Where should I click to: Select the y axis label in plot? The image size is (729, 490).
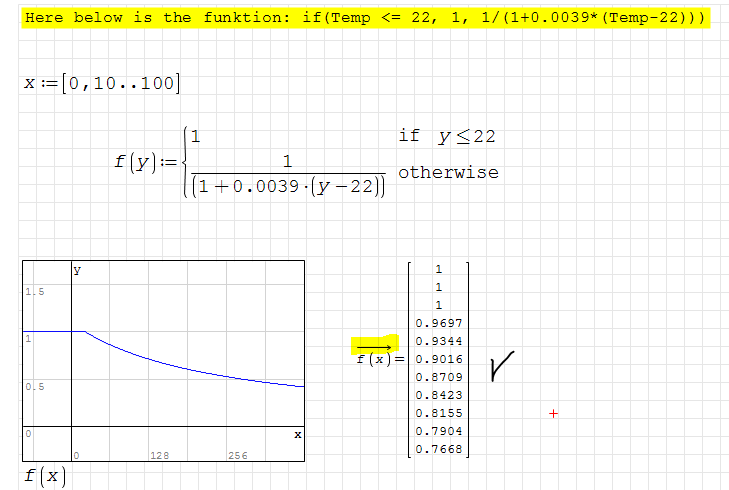point(78,269)
